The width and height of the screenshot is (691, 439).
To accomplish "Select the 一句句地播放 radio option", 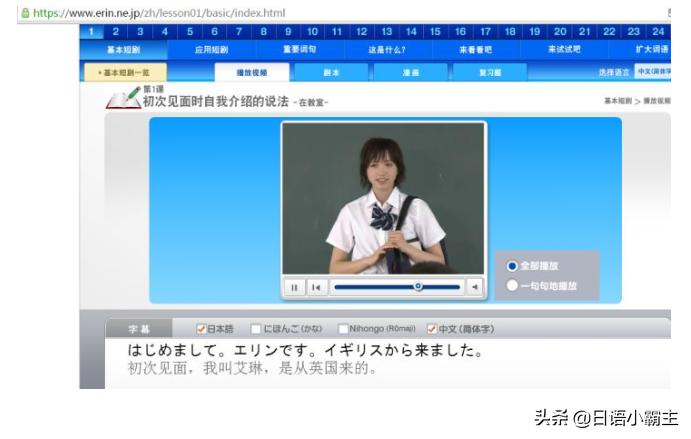I will click(x=512, y=285).
